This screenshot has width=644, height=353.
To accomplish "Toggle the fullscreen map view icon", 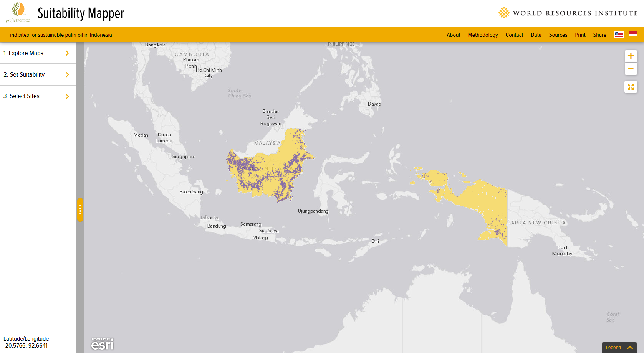I will pyautogui.click(x=631, y=87).
